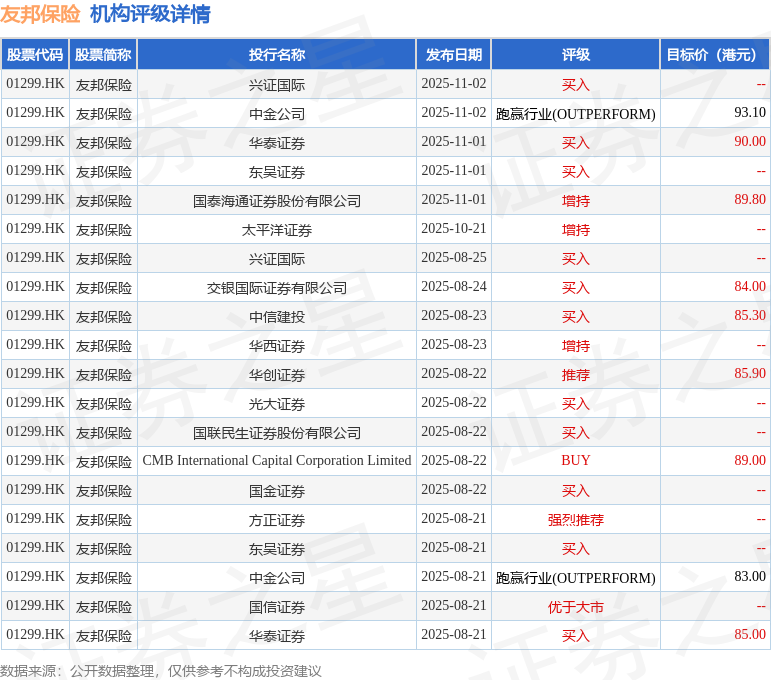
Task: Select the 83.00 target price
Action: [x=750, y=577]
